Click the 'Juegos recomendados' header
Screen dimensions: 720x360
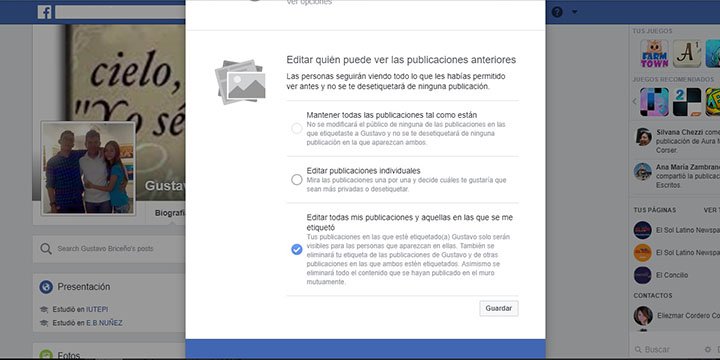coord(673,79)
